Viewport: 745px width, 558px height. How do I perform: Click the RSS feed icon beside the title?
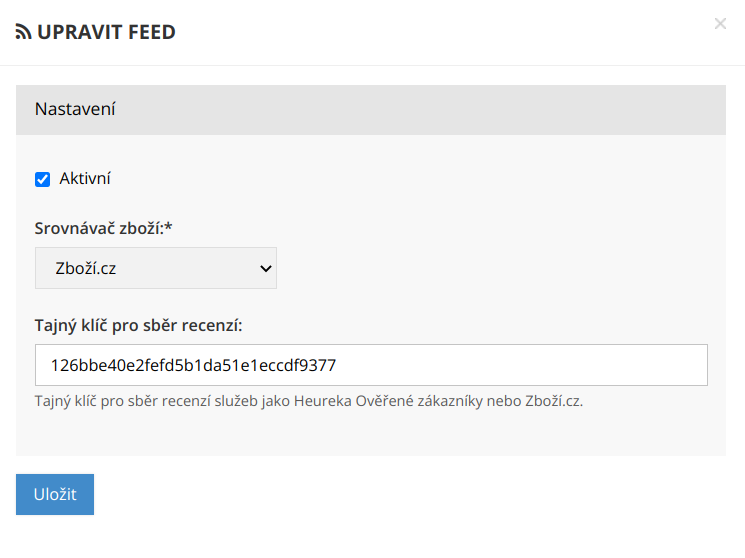(23, 33)
